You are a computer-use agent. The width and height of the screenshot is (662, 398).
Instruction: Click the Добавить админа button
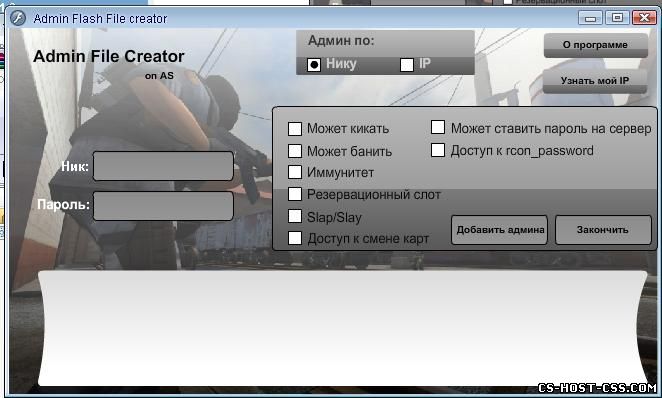click(499, 230)
